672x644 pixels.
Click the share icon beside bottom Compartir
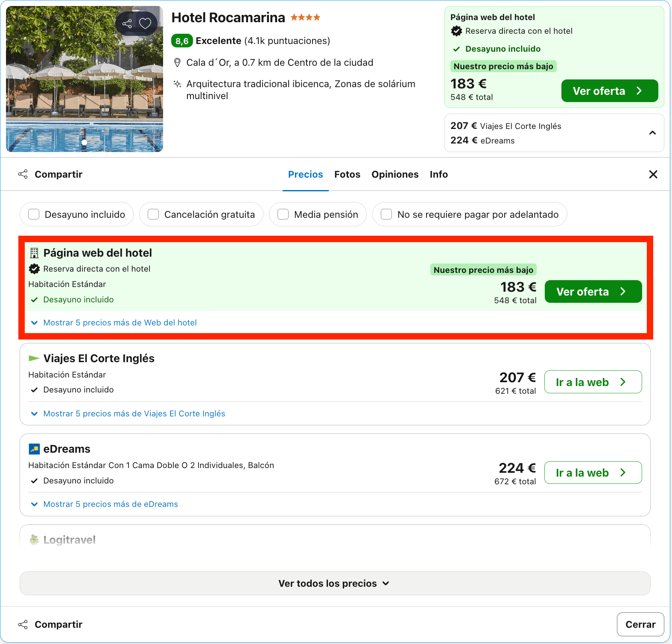23,624
